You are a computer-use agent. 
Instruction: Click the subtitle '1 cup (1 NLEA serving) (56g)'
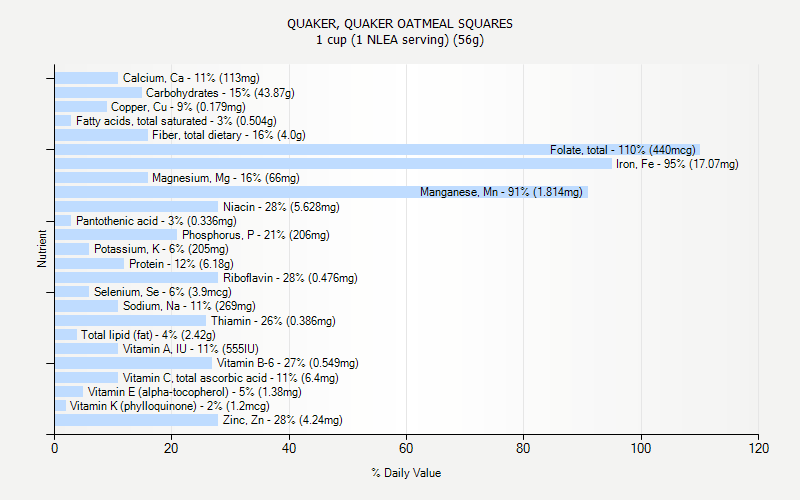click(x=399, y=40)
